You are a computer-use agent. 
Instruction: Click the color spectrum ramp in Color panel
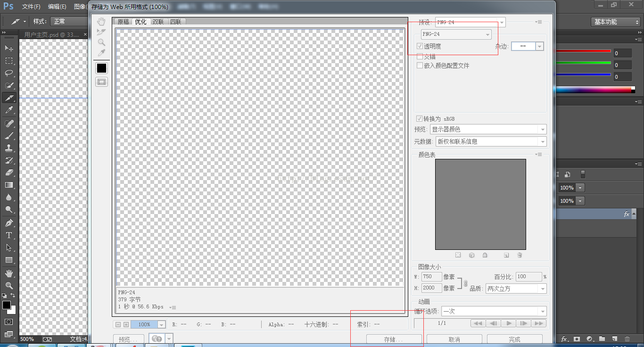click(x=594, y=90)
